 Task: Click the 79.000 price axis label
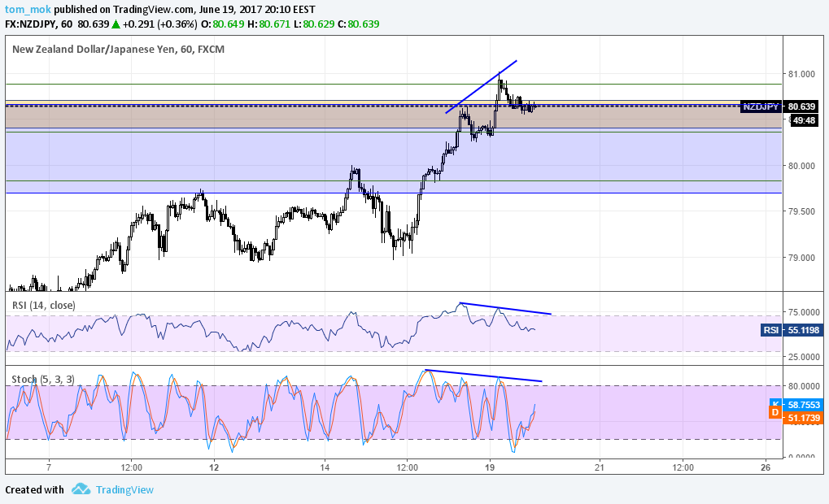tap(801, 258)
